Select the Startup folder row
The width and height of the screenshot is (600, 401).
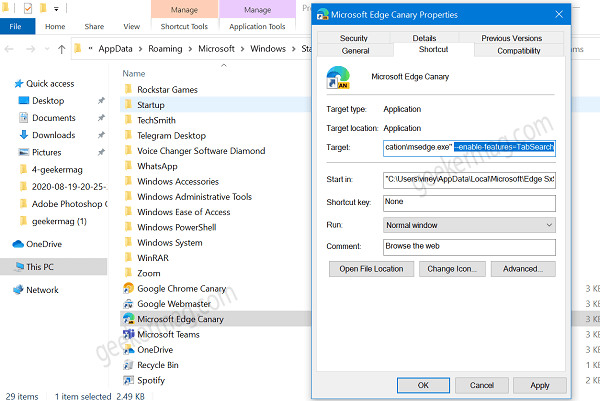point(215,104)
